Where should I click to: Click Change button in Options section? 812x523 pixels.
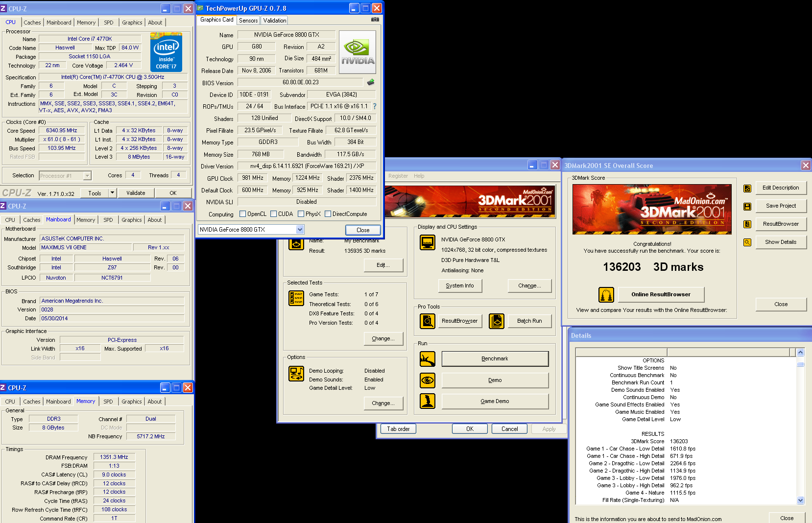click(x=383, y=403)
